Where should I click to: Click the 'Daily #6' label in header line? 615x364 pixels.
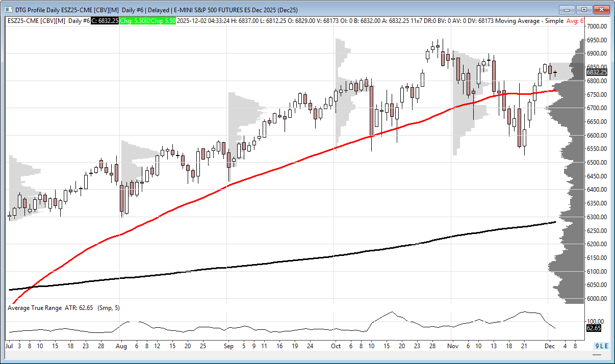point(79,21)
